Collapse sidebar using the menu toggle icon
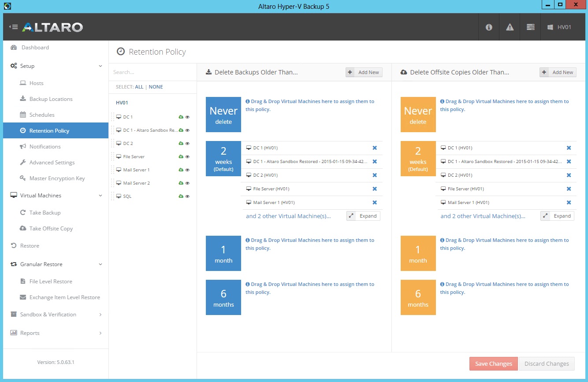Image resolution: width=588 pixels, height=382 pixels. pos(14,27)
